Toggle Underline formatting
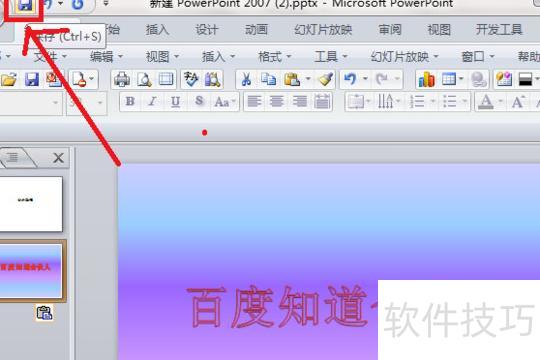The image size is (540, 360). (x=176, y=102)
